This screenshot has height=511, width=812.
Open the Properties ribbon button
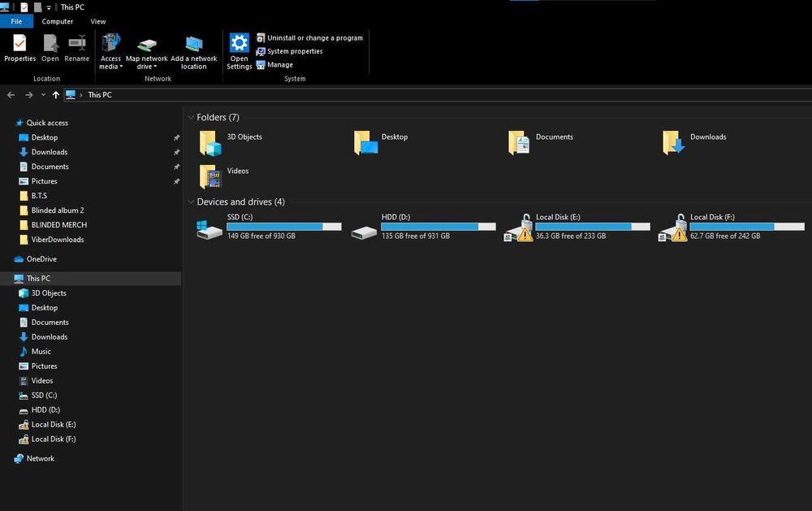pyautogui.click(x=19, y=48)
